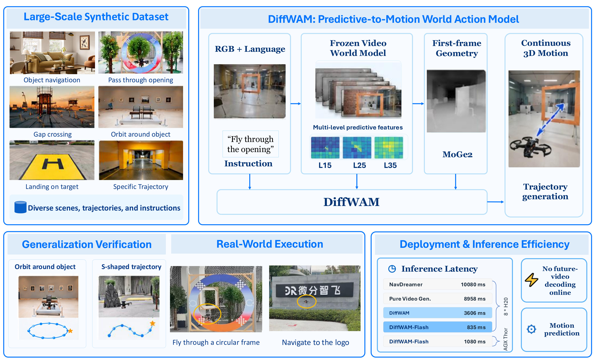
Task: Select the DiffWAM-Flash 835 ms row
Action: click(438, 327)
